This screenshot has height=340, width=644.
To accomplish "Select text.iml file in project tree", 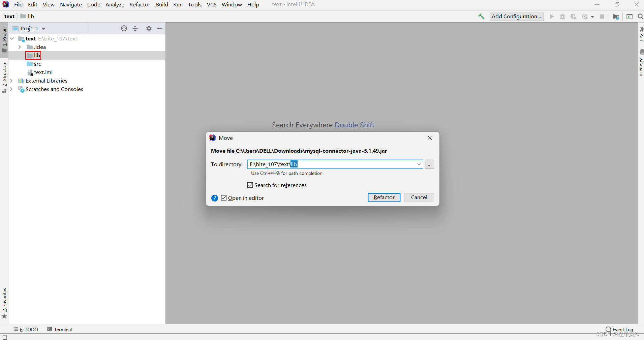I will (43, 72).
